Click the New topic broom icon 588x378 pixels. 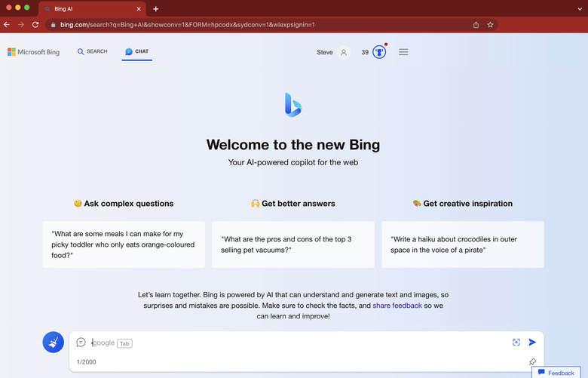point(53,343)
